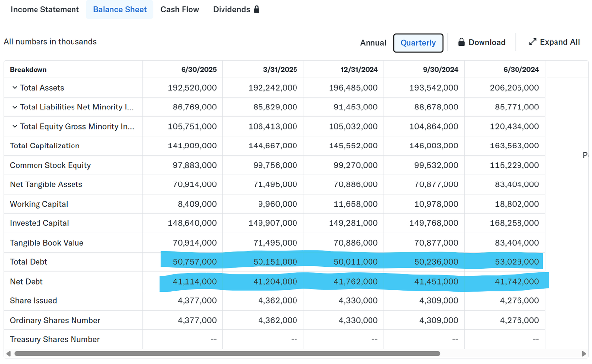The height and width of the screenshot is (364, 592).
Task: Select the Total Debt row label
Action: point(29,262)
